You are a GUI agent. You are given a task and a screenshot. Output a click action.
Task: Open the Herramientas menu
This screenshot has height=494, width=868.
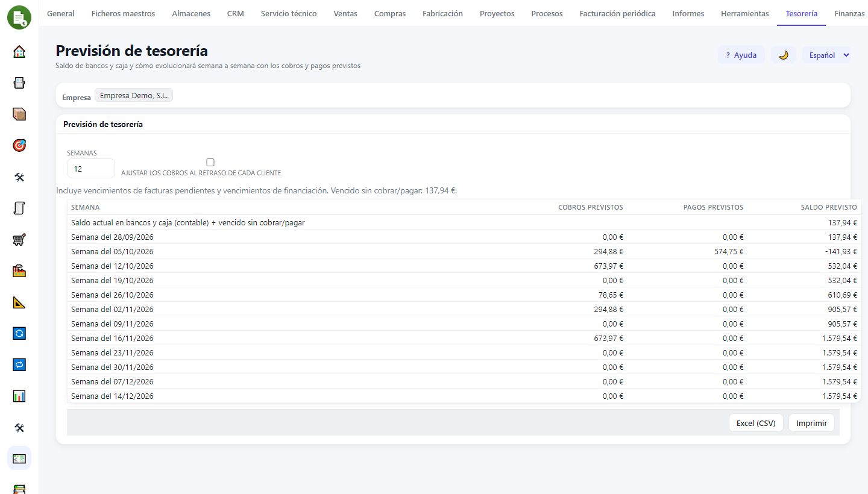click(x=745, y=13)
